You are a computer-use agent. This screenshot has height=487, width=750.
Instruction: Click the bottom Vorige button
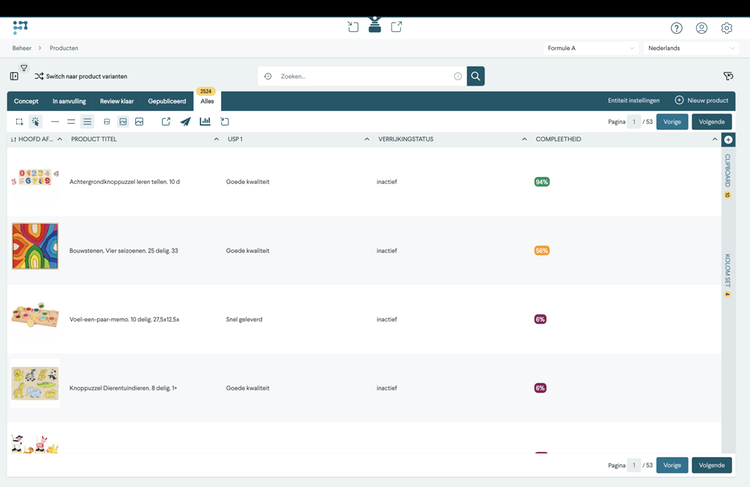coord(672,465)
